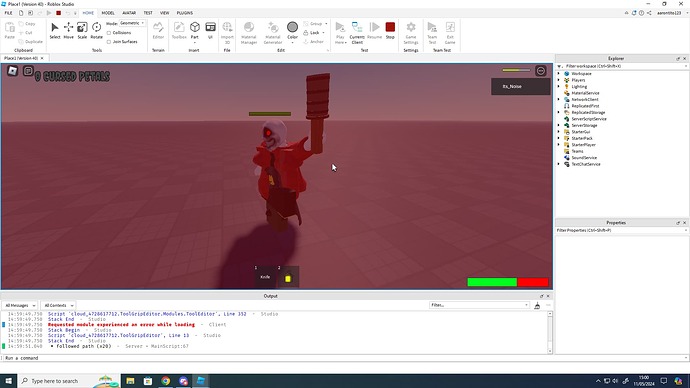This screenshot has height=388, width=690.
Task: Click the Windows Start button
Action: tap(9, 381)
